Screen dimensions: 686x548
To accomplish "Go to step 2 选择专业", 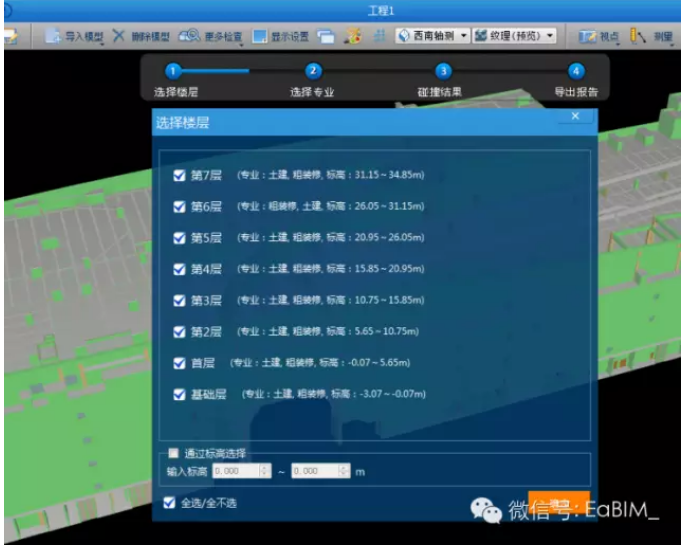I will [x=313, y=71].
